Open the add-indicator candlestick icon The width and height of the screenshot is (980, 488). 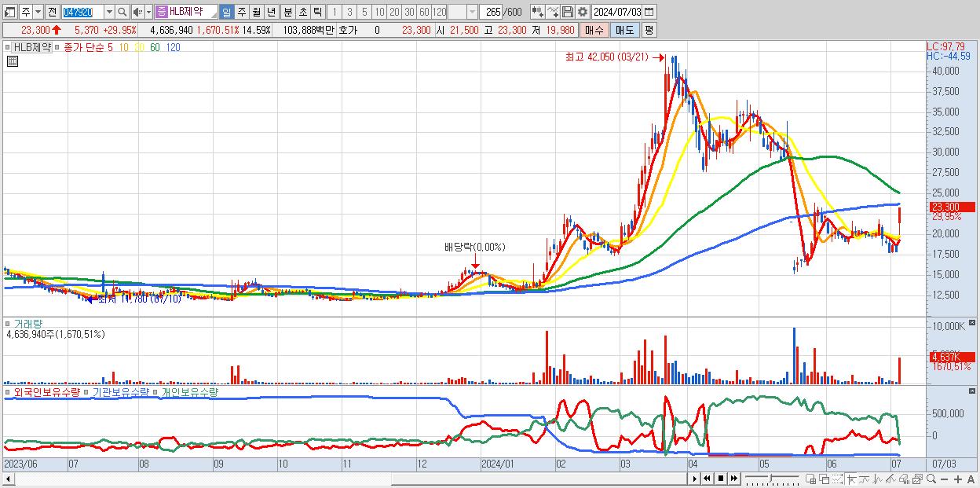[x=538, y=12]
